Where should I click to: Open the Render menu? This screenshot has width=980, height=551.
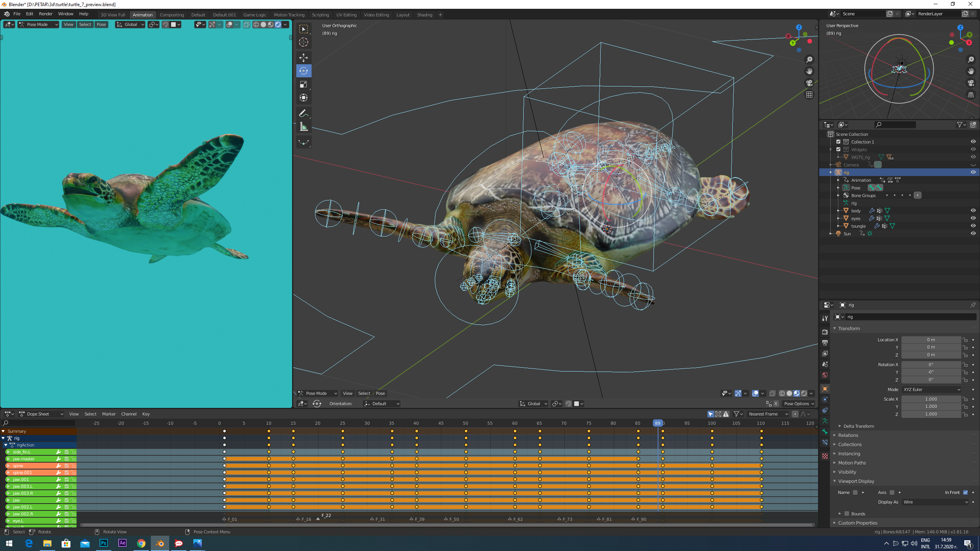[46, 14]
